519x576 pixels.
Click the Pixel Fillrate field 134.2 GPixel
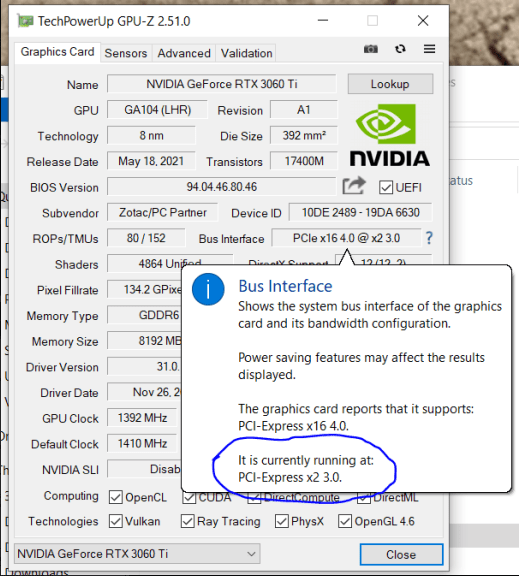[145, 289]
